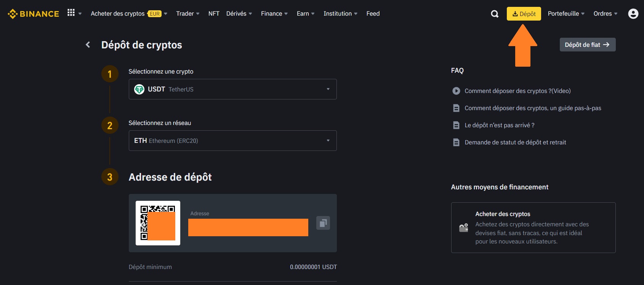This screenshot has width=644, height=285.
Task: Click the Acheter des cryptos financing card
Action: (x=533, y=227)
